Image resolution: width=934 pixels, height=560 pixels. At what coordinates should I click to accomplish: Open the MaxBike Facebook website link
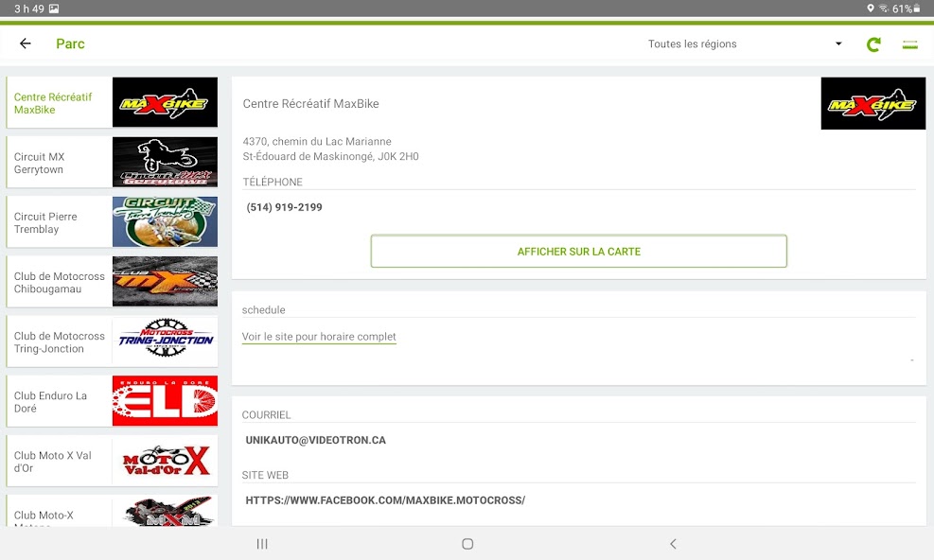pyautogui.click(x=384, y=499)
